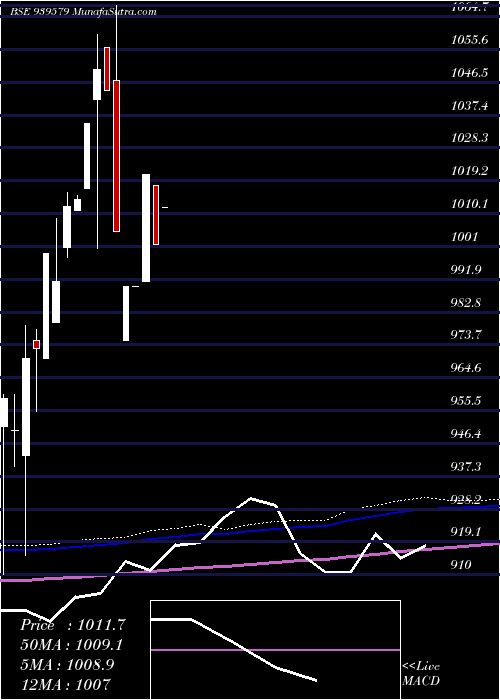This screenshot has height=700, width=500.
Task: Click the price label 991.9
Action: click(x=467, y=270)
